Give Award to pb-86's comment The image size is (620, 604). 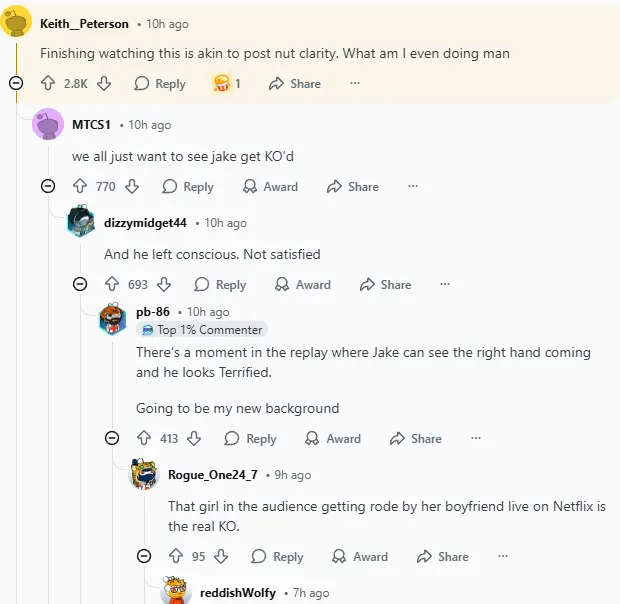(x=334, y=439)
